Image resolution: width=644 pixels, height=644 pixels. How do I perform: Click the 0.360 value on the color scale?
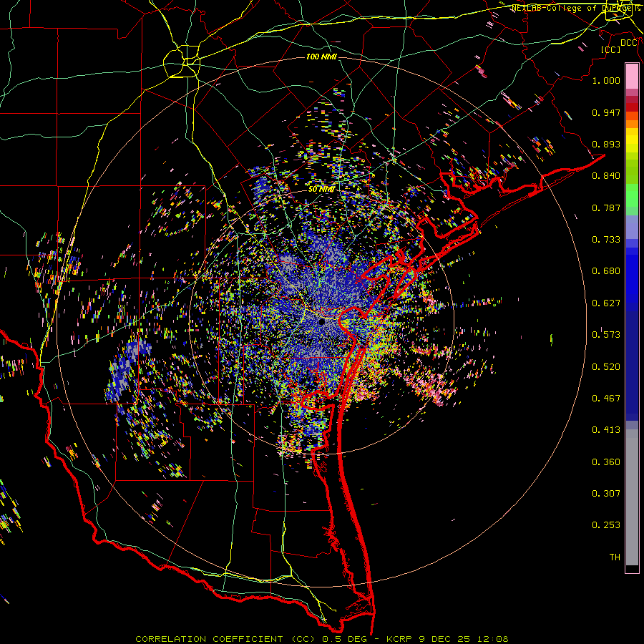[x=606, y=462]
